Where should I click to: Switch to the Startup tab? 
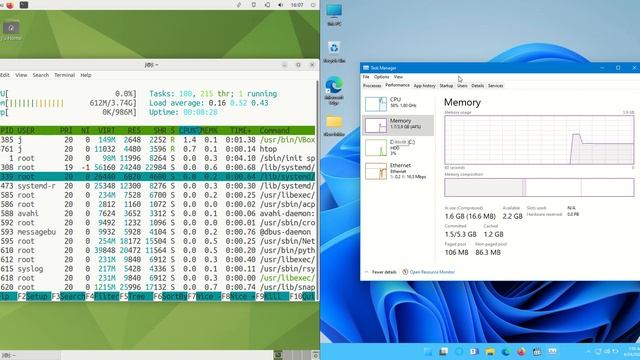pyautogui.click(x=446, y=86)
